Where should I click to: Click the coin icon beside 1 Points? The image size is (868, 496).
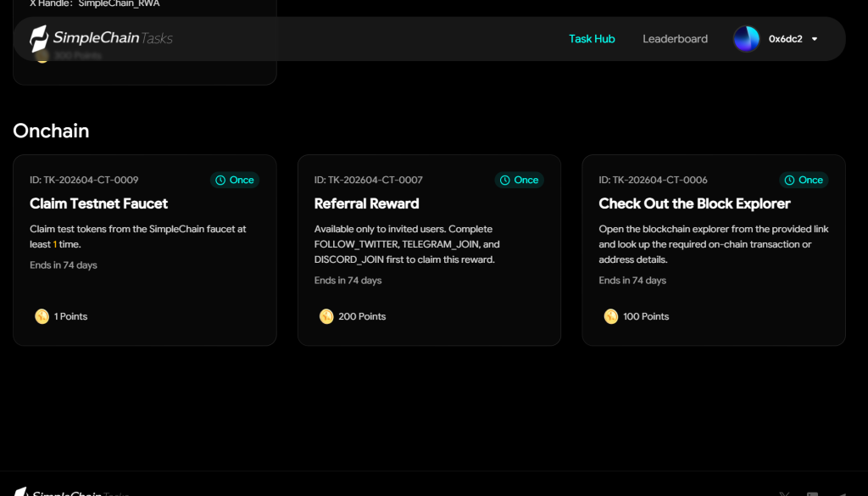pos(42,316)
